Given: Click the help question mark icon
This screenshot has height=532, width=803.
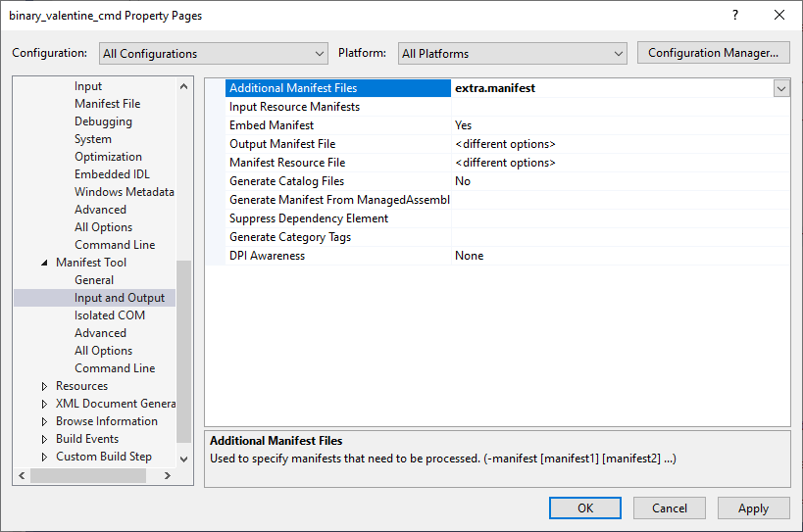Looking at the screenshot, I should (x=735, y=15).
